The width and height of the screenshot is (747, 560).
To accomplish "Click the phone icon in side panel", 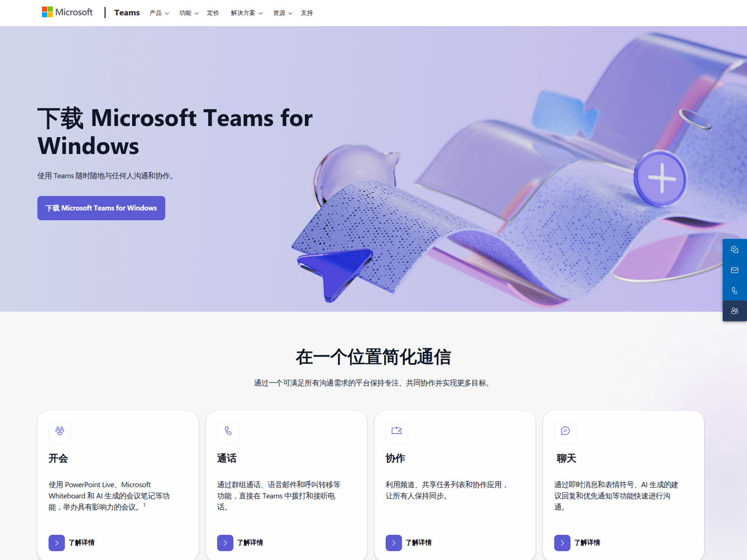I will coord(734,291).
